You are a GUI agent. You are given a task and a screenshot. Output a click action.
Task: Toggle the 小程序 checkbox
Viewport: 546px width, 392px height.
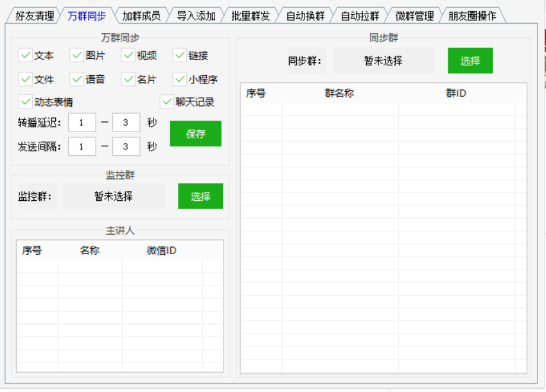[180, 80]
